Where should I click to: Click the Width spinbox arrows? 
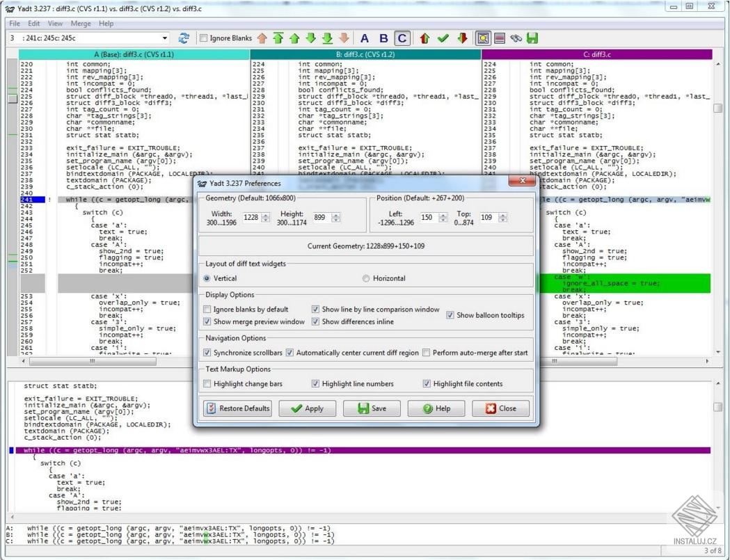(265, 217)
